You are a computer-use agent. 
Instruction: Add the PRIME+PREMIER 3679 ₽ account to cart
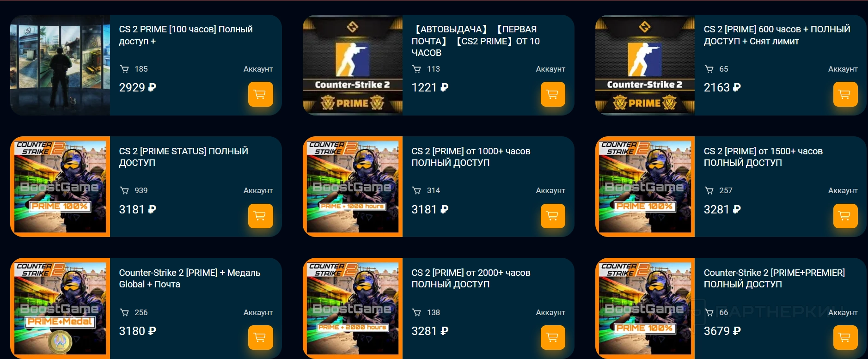[x=845, y=337]
